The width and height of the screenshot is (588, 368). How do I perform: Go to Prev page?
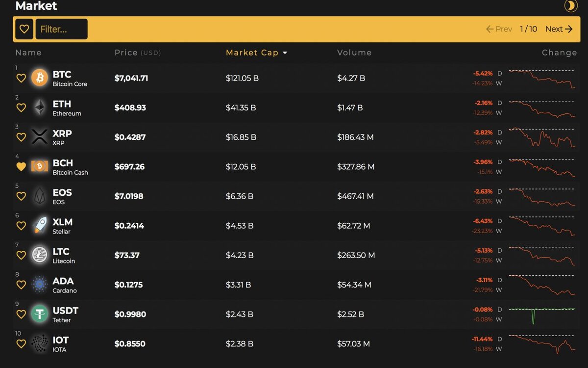(499, 29)
